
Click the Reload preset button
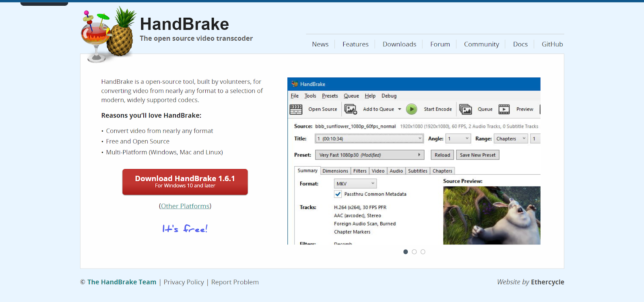tap(442, 155)
